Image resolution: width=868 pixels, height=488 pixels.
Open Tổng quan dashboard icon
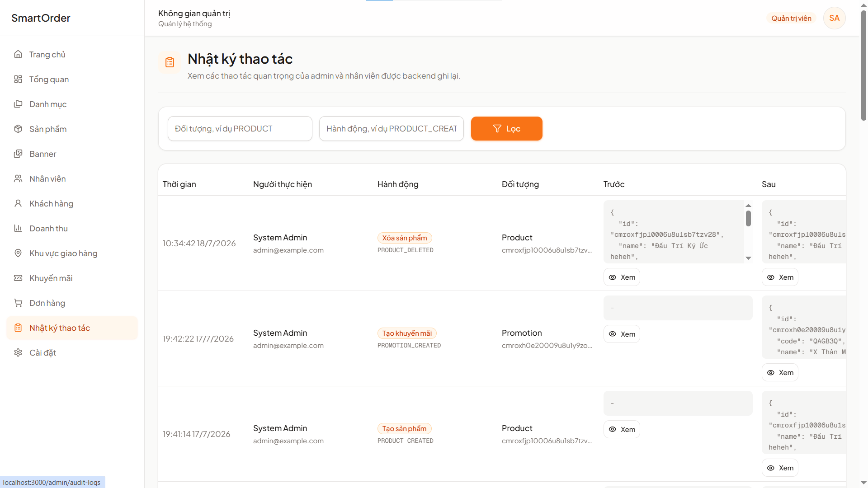[x=18, y=79]
